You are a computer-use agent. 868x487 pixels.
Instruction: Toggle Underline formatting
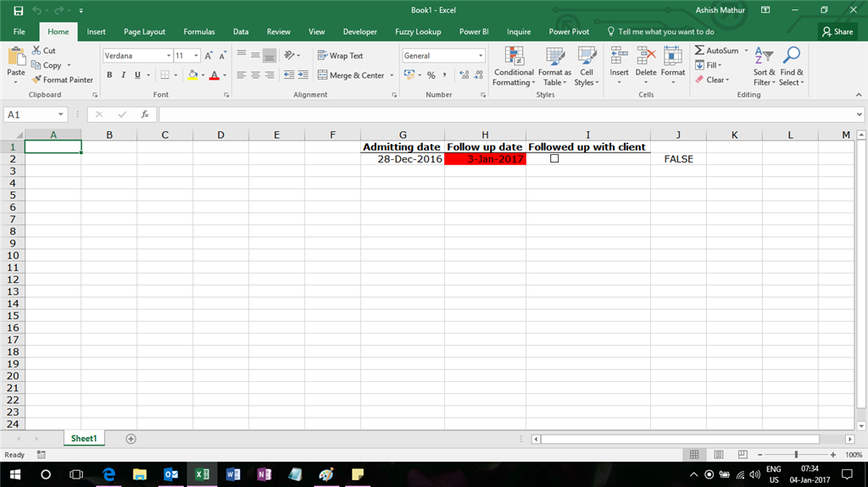click(137, 75)
